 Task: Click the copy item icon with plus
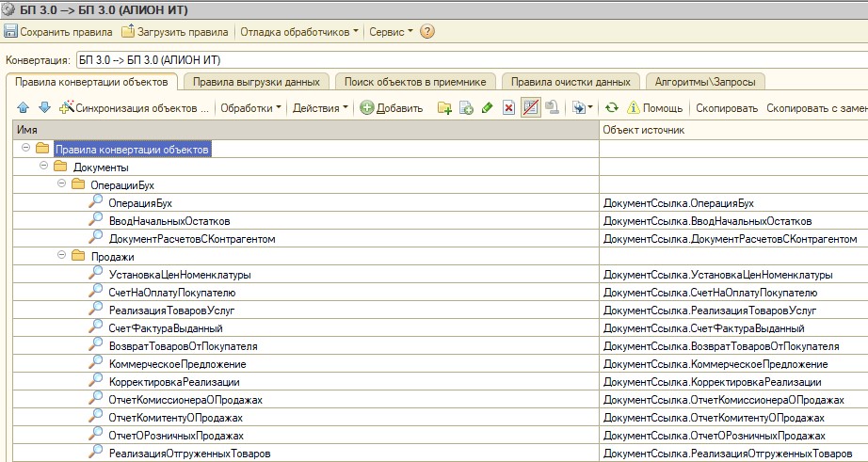coord(466,108)
